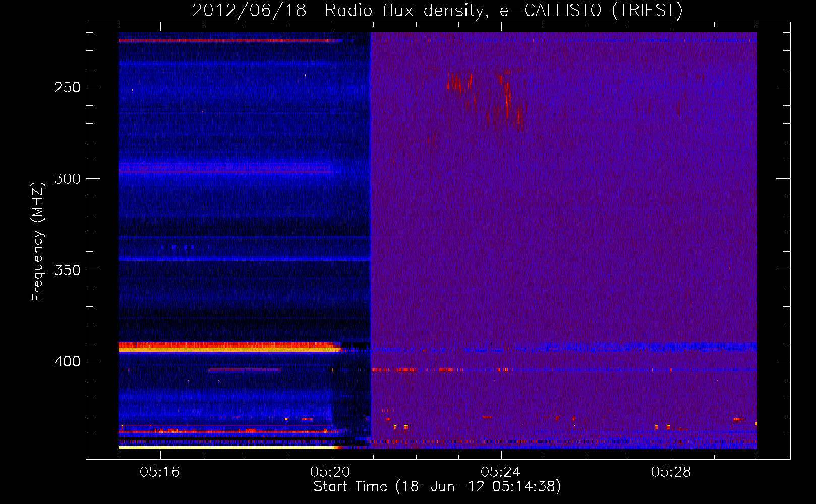Click the 05:28 time tick label
Image resolution: width=816 pixels, height=504 pixels.
click(x=671, y=472)
